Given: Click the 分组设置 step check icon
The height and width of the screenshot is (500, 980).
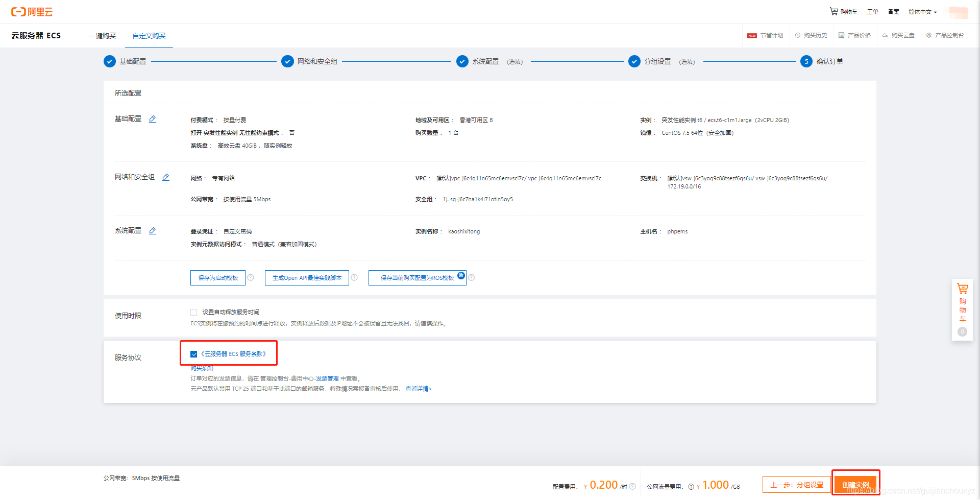Looking at the screenshot, I should 634,61.
